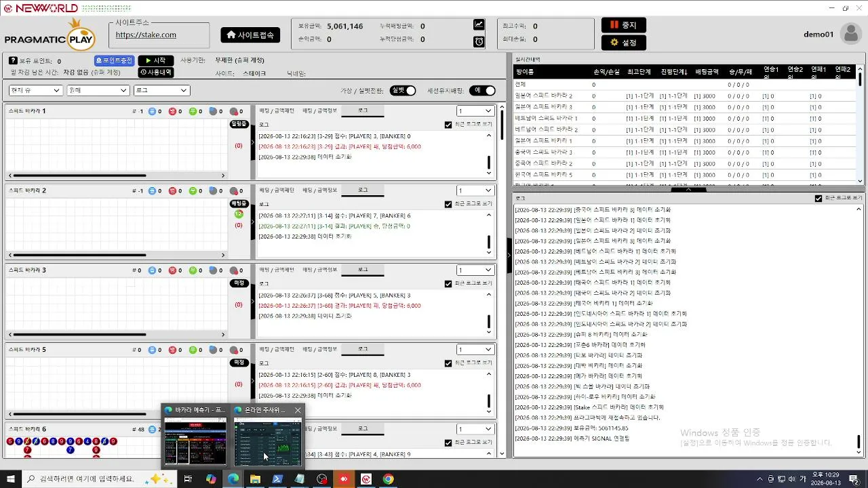This screenshot has width=868, height=488.
Task: Sort table by 진행단계 column header
Action: [x=674, y=72]
